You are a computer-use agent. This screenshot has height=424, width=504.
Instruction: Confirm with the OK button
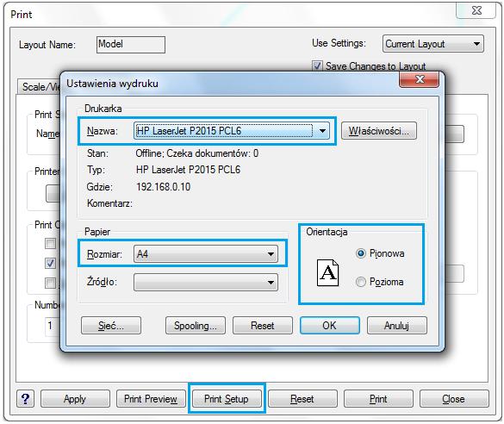pos(330,326)
